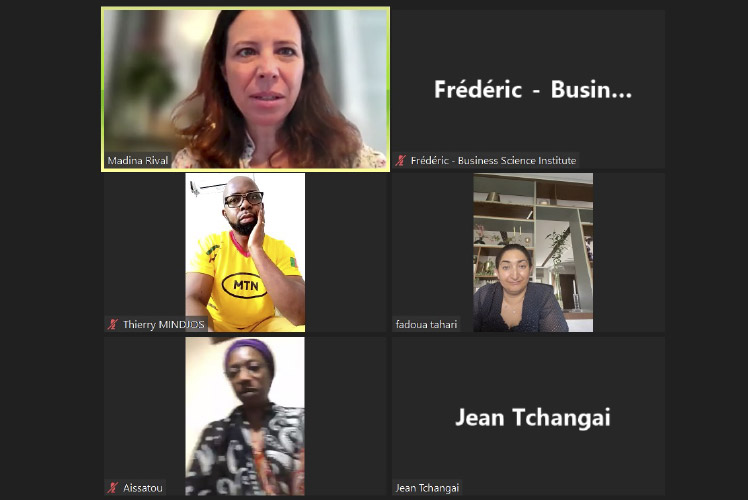
Task: Click the large Frédéric - Busin... placeholder text
Action: [x=533, y=89]
